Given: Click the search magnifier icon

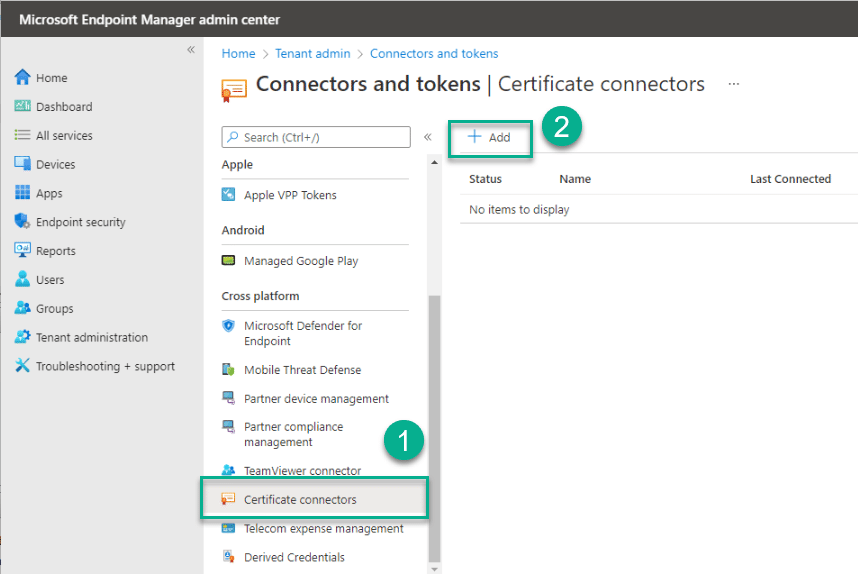Looking at the screenshot, I should click(233, 137).
